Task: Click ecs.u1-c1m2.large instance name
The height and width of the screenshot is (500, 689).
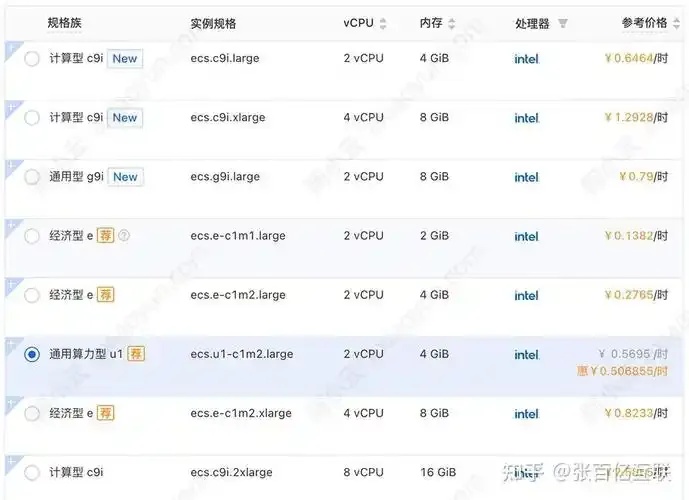Action: [242, 354]
